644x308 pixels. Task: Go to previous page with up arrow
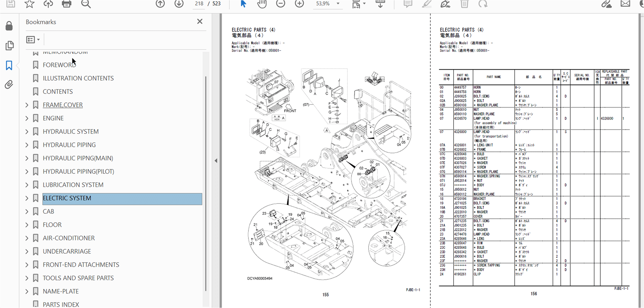tap(160, 4)
